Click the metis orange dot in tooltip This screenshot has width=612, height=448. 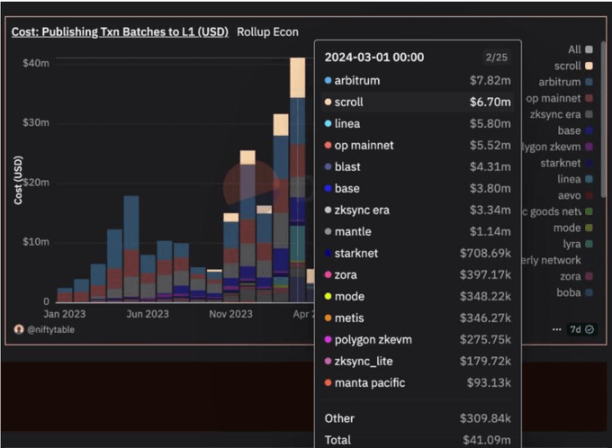[x=329, y=319]
